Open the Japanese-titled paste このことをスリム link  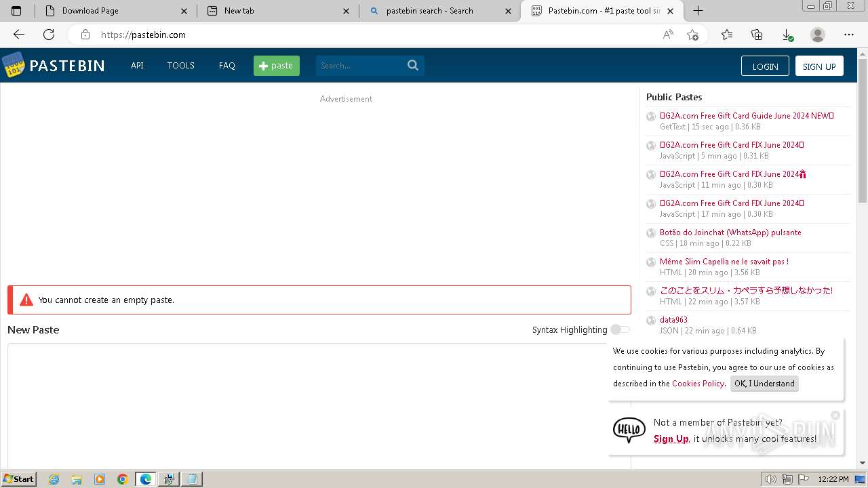746,291
